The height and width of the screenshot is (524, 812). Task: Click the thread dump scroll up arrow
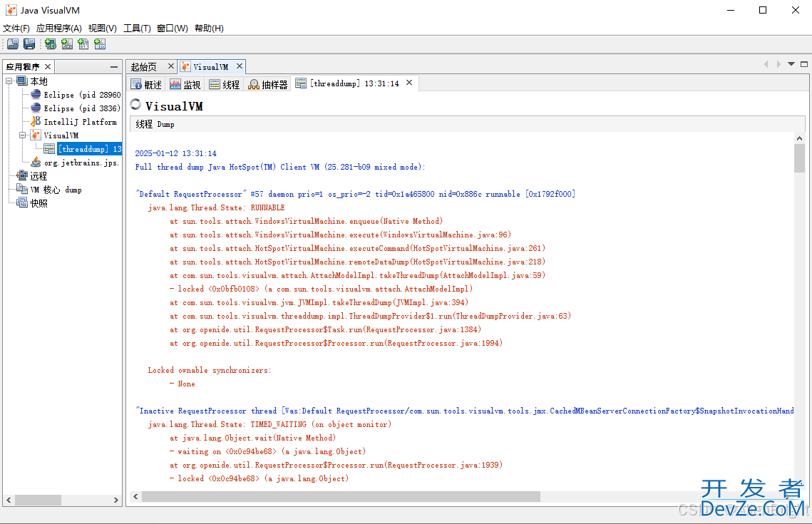[800, 138]
